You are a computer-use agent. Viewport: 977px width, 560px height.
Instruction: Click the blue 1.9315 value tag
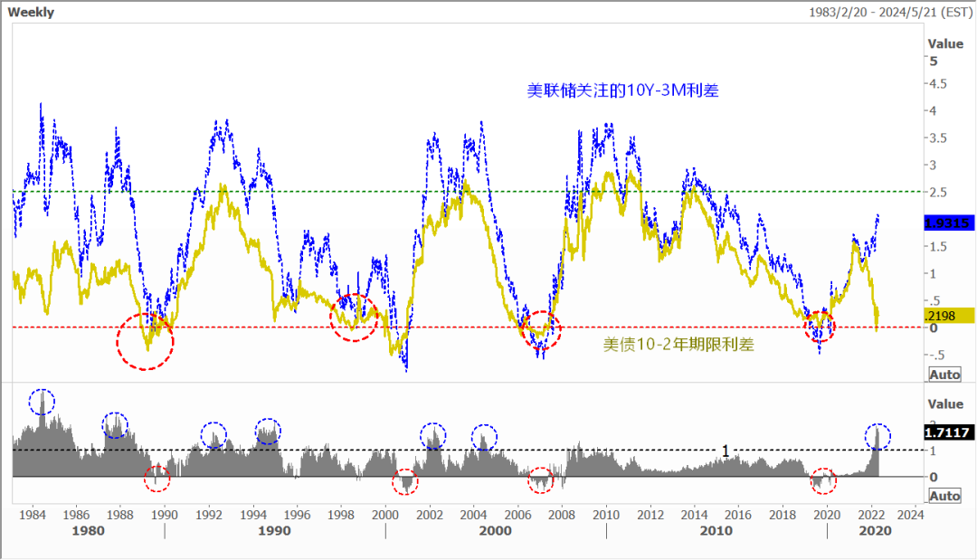[947, 223]
